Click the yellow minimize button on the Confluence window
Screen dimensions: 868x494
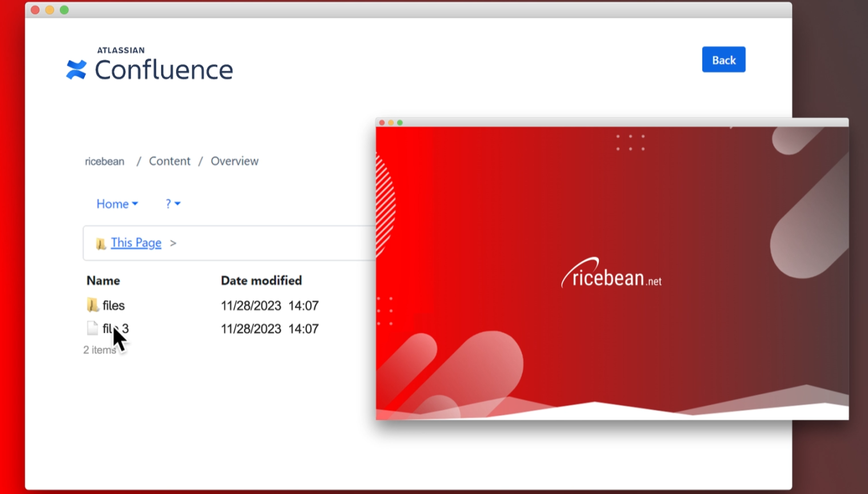[50, 10]
